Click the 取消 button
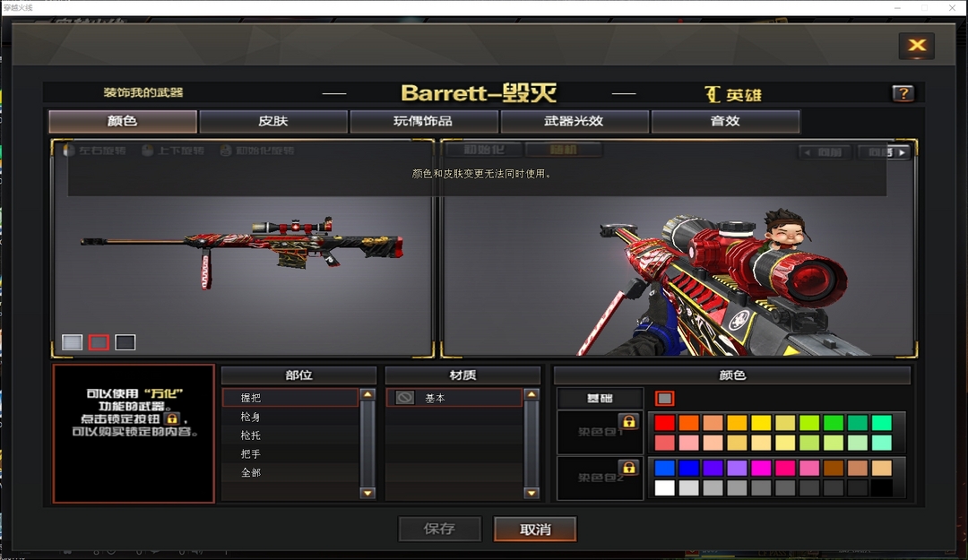The height and width of the screenshot is (560, 968). click(x=535, y=530)
